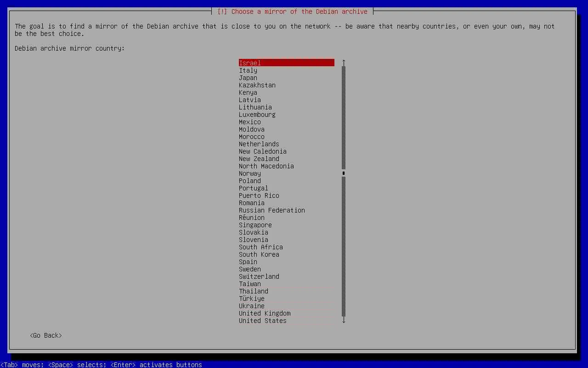The image size is (588, 368).
Task: Select South Korea from the list
Action: coord(287,254)
